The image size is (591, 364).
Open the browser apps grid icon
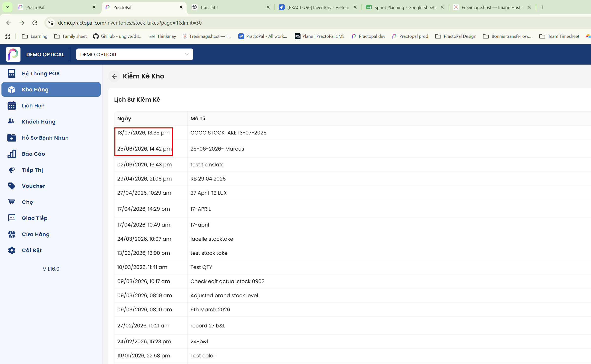(7, 36)
